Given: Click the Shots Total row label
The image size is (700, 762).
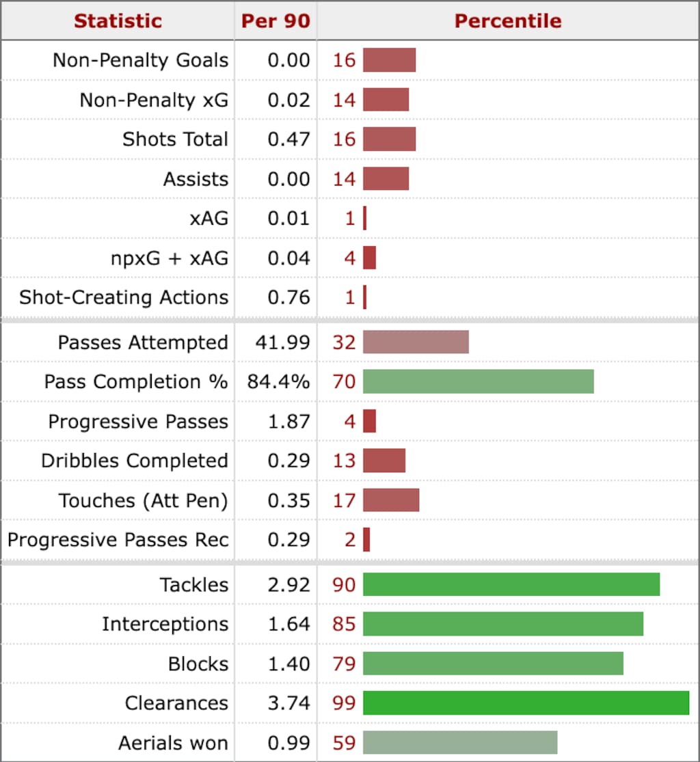Looking at the screenshot, I should [175, 139].
